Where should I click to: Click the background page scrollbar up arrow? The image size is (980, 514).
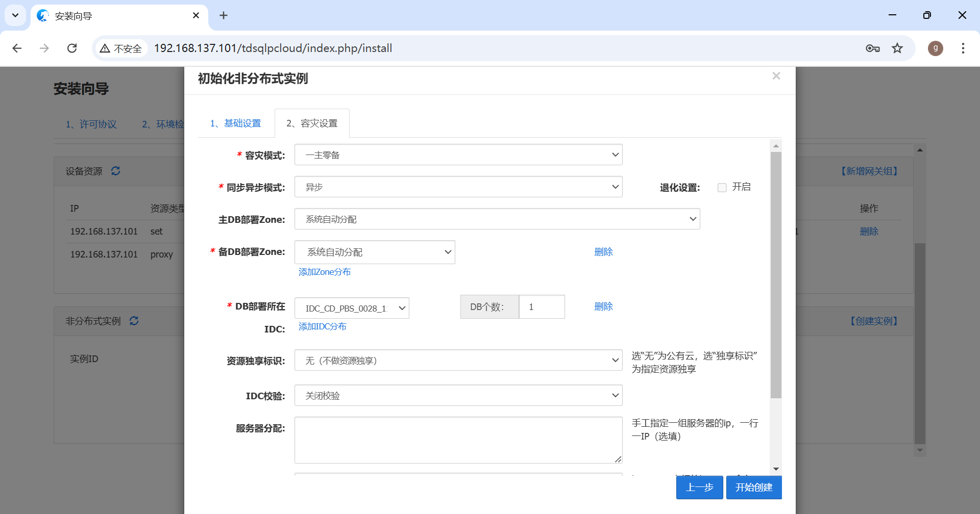(x=920, y=150)
